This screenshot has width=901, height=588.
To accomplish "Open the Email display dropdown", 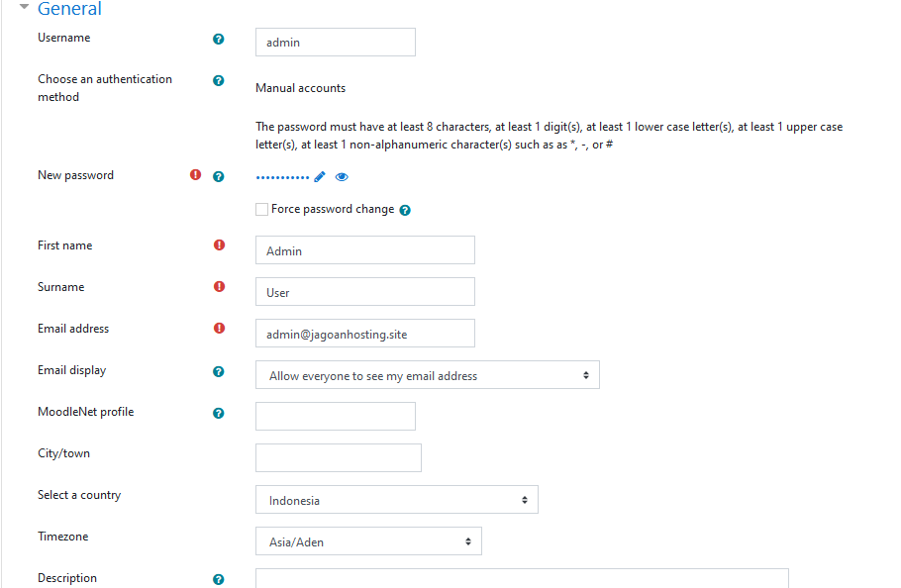I will (428, 375).
